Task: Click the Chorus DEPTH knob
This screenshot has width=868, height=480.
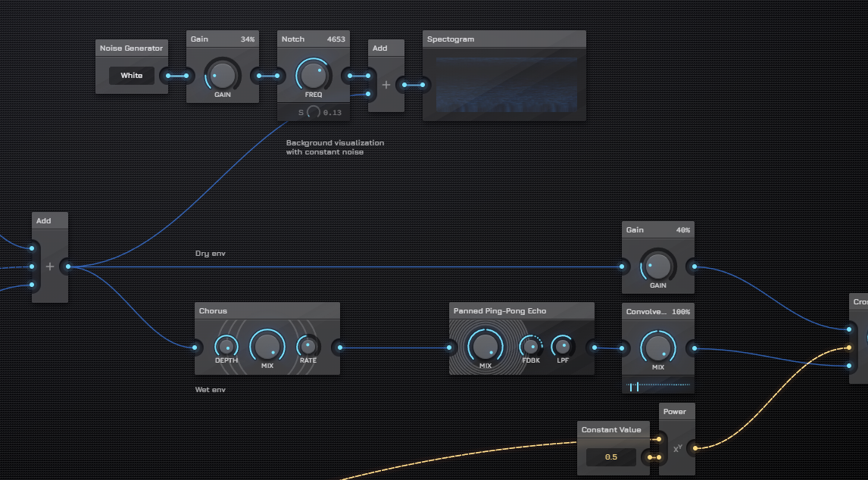Action: pyautogui.click(x=226, y=347)
